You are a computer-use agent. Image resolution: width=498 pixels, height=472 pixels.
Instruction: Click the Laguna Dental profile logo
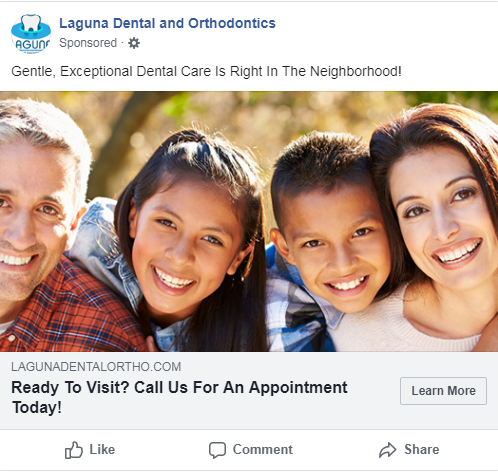coord(31,33)
